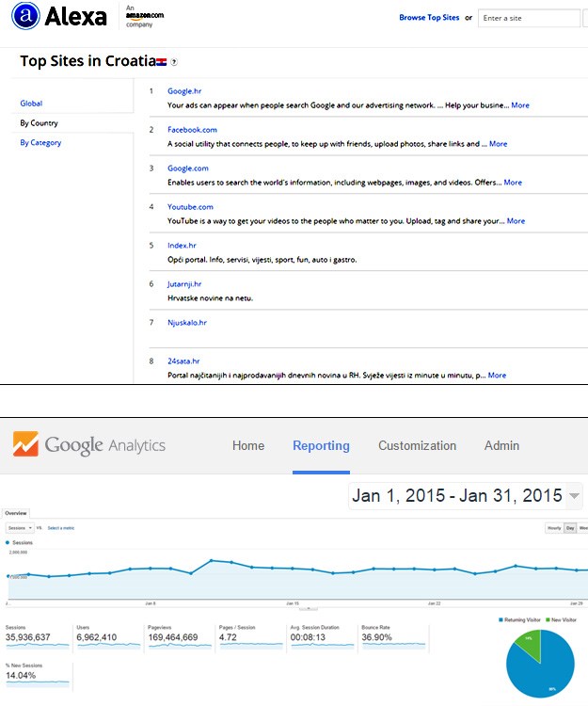Switch the chart to Hourly view
The image size is (588, 706).
(x=554, y=528)
